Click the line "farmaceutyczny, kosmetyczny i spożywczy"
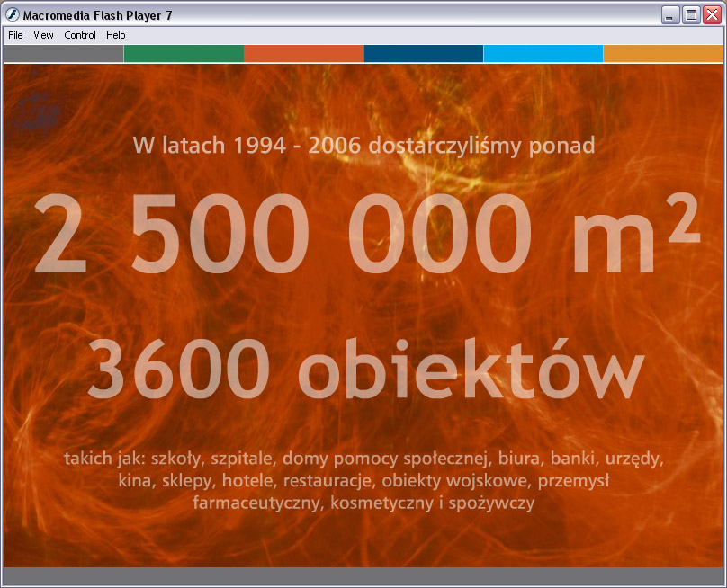Viewport: 727px width, 588px height. tap(364, 503)
